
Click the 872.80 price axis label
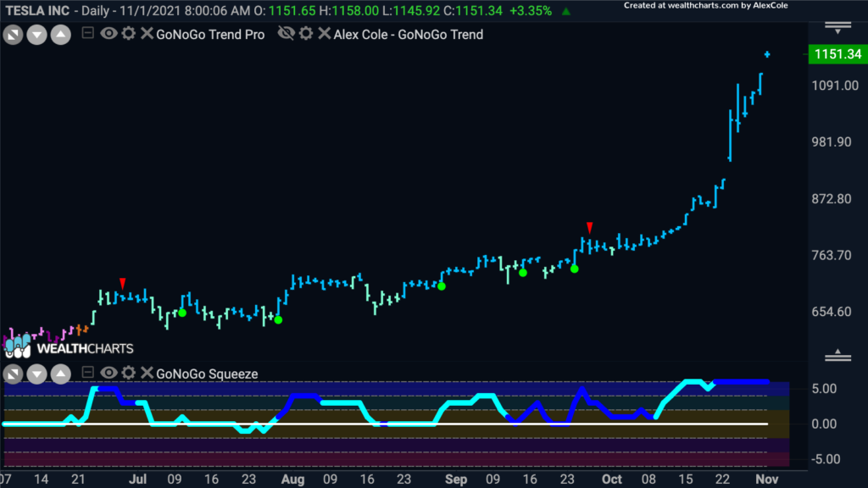click(x=832, y=198)
